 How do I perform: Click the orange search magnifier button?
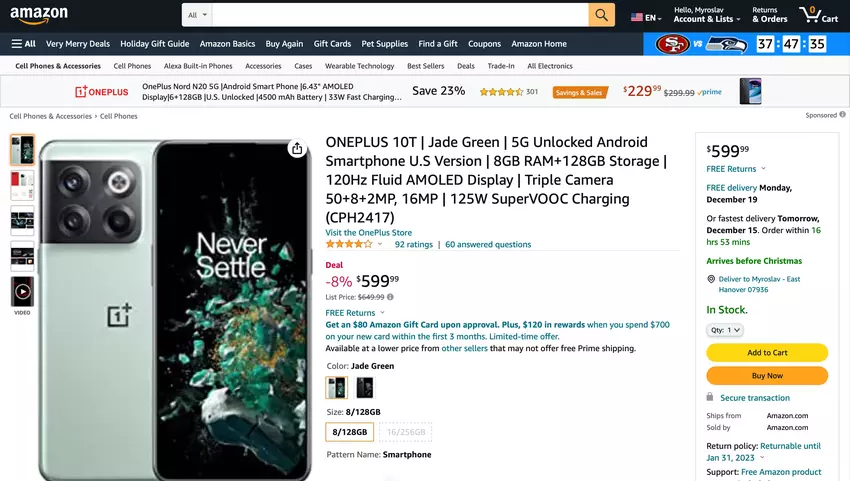[601, 15]
